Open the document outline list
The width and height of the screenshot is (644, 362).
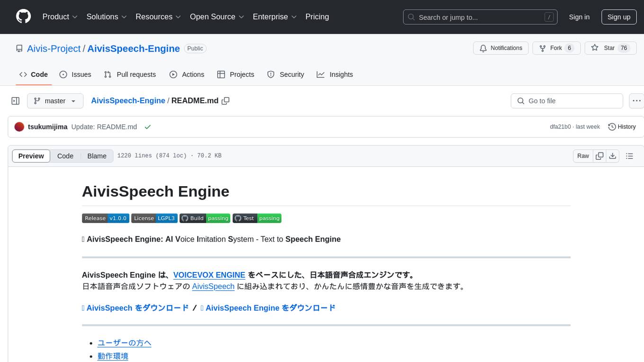(x=629, y=156)
